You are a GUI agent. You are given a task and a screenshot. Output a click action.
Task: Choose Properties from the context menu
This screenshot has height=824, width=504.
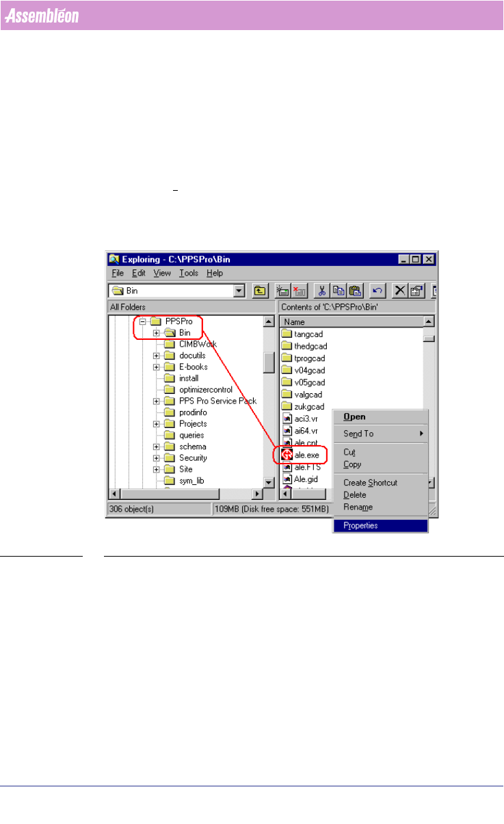(380, 526)
